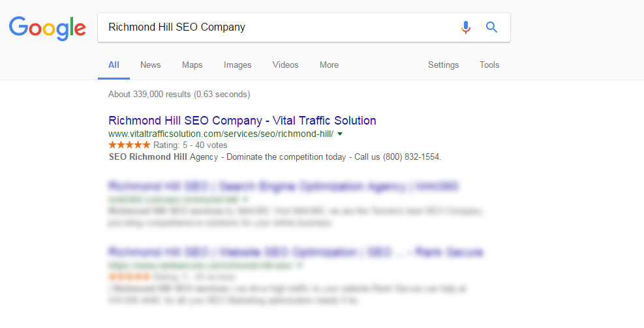Open the blurred second search result title

[283, 186]
